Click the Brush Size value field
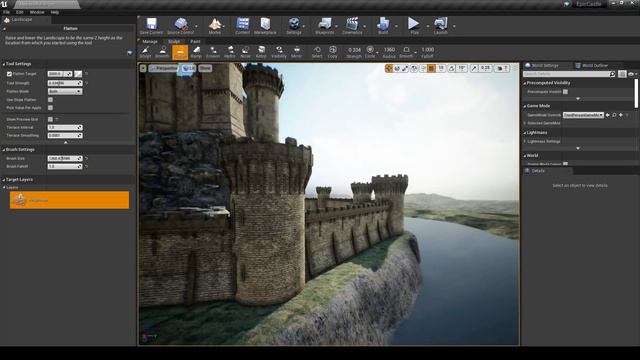The height and width of the screenshot is (360, 640). (65, 158)
